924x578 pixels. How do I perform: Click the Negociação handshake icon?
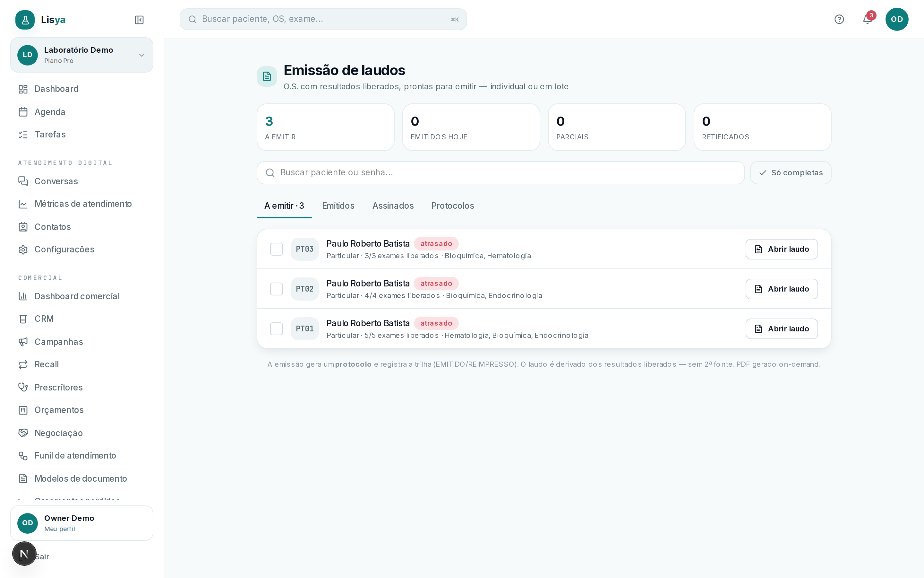coord(23,433)
